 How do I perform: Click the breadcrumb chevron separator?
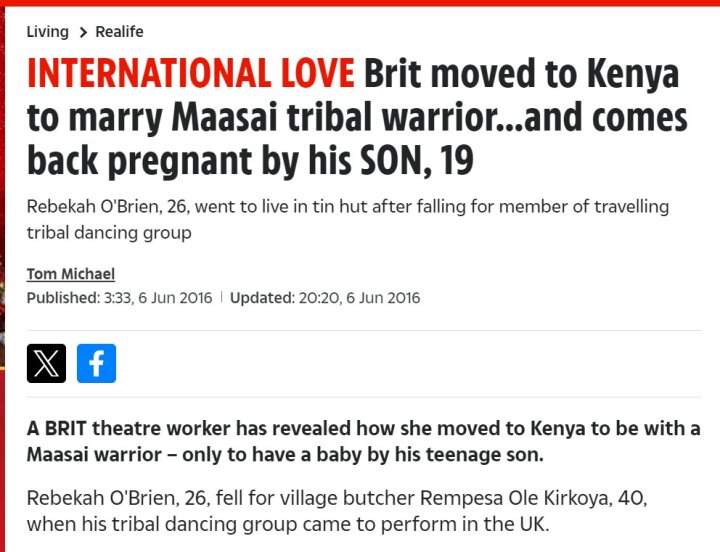tap(83, 32)
